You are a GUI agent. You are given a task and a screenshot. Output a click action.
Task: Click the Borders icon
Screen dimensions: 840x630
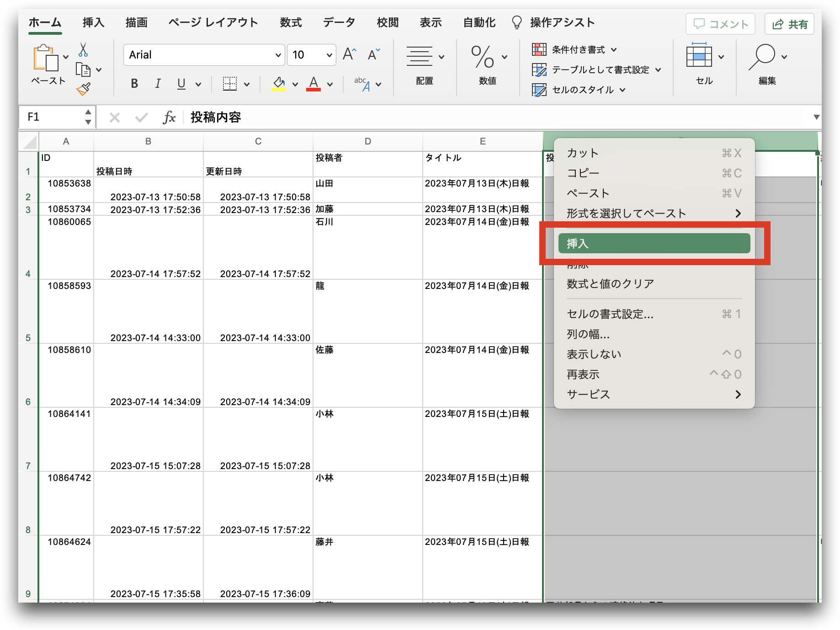click(x=229, y=84)
